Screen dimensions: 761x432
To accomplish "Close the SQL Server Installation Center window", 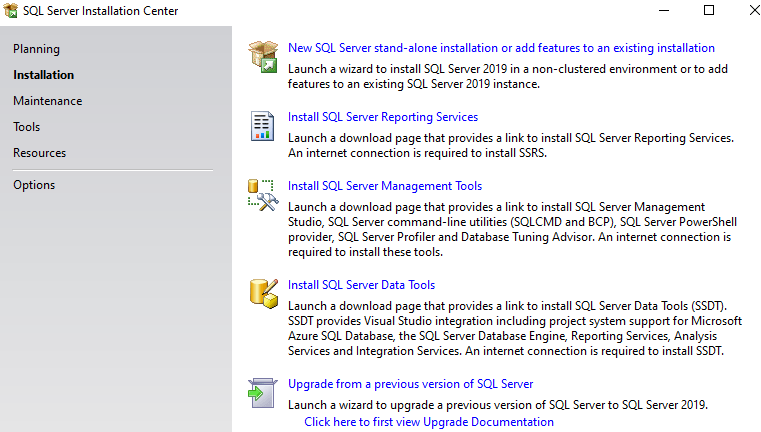I will [754, 10].
